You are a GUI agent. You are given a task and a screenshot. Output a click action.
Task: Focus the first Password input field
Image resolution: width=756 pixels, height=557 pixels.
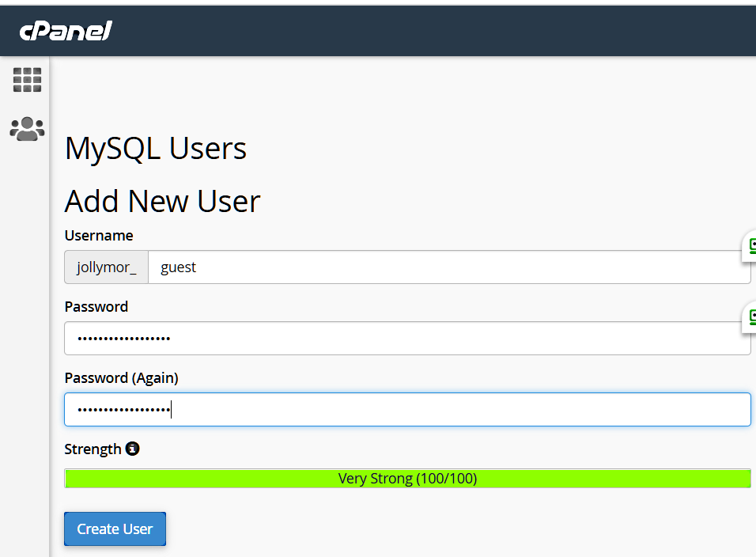407,339
